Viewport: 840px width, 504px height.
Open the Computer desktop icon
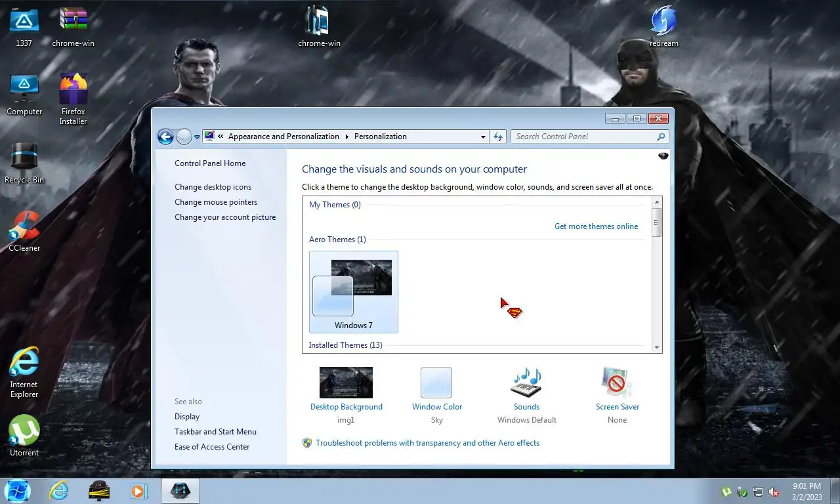(x=24, y=94)
